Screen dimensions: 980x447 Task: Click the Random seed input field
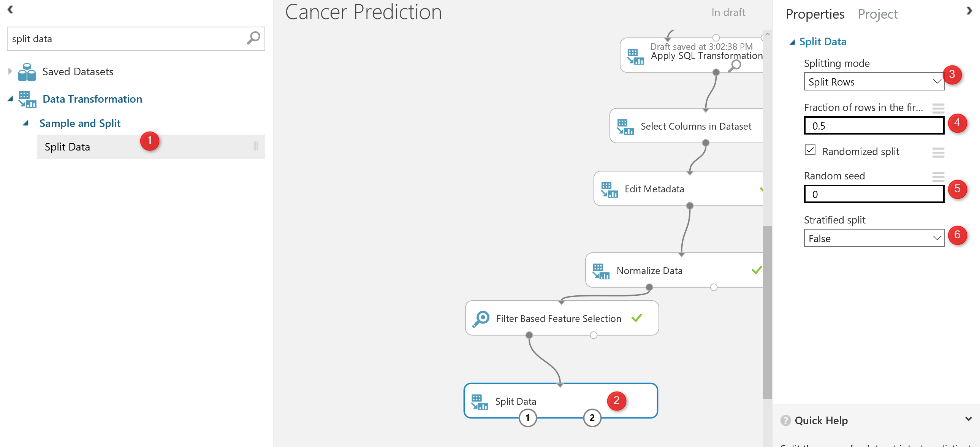874,194
